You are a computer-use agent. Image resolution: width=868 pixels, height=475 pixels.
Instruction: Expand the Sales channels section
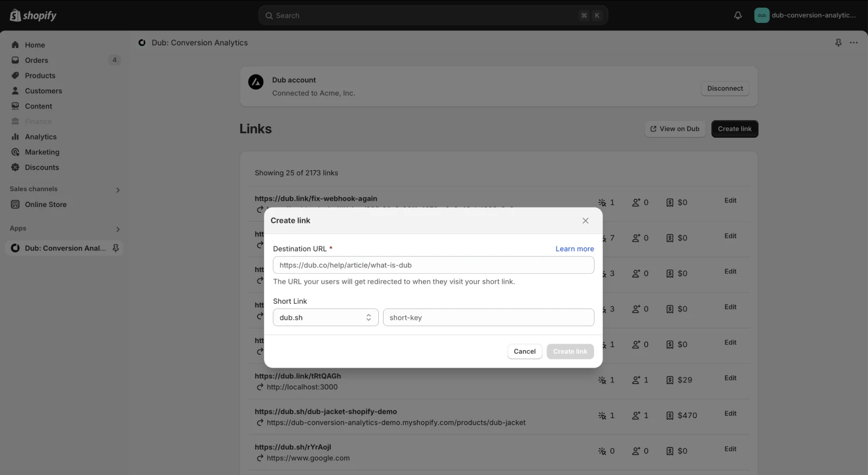tap(117, 189)
